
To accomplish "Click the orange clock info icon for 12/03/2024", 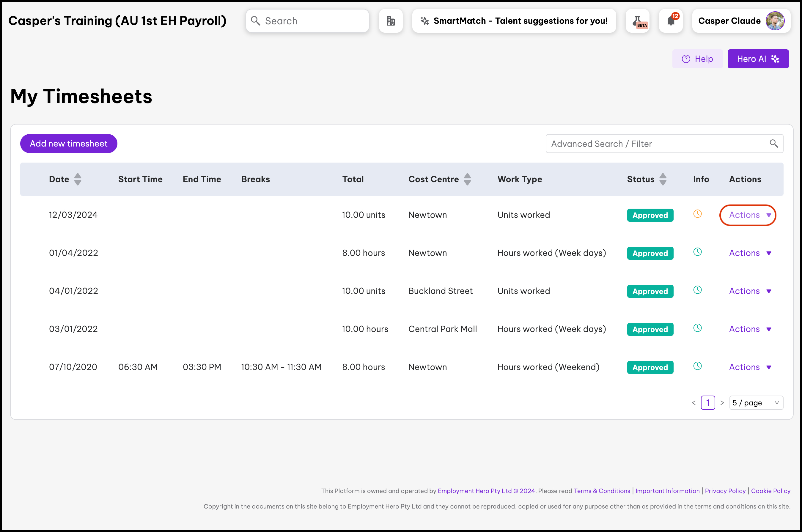I will click(697, 214).
